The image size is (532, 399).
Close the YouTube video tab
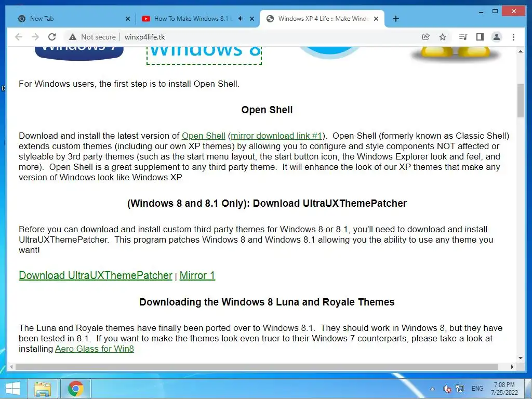(252, 19)
